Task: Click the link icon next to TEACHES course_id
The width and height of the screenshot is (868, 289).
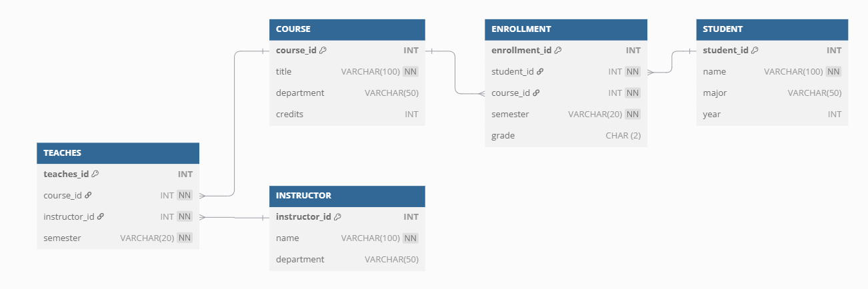Action: coord(88,196)
